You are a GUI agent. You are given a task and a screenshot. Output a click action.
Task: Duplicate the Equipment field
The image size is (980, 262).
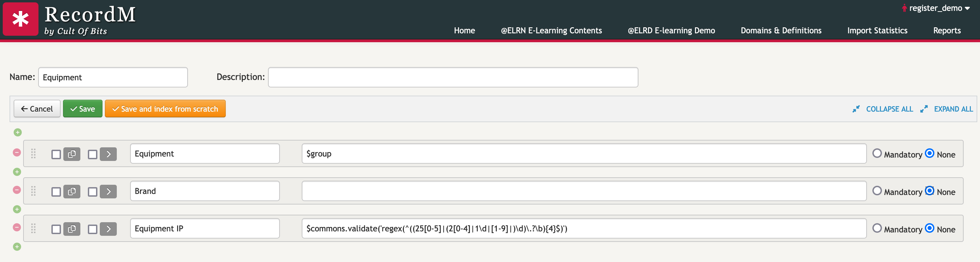tap(72, 154)
